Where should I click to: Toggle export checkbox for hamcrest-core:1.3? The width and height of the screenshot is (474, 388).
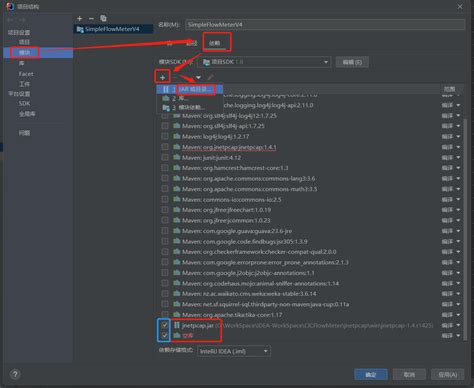tap(165, 168)
